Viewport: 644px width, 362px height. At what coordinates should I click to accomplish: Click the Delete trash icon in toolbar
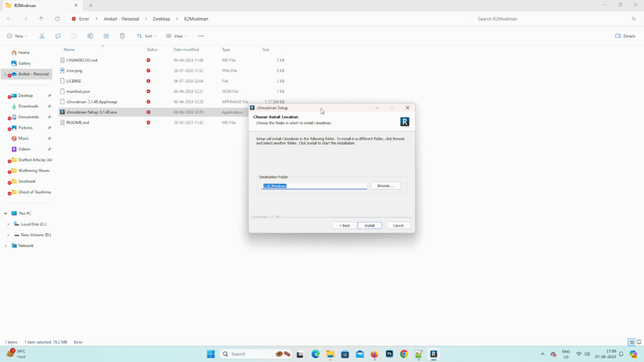(123, 36)
